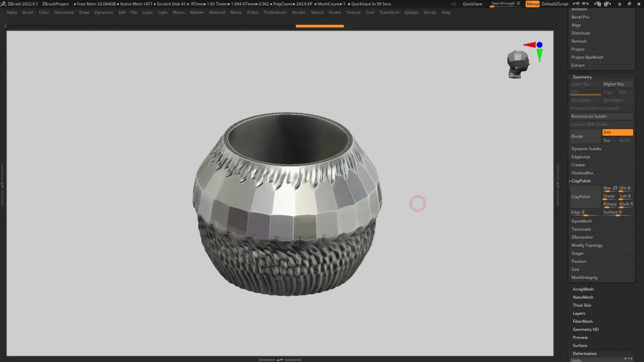Image resolution: width=644 pixels, height=362 pixels.
Task: Open the Document menu
Action: point(64,12)
